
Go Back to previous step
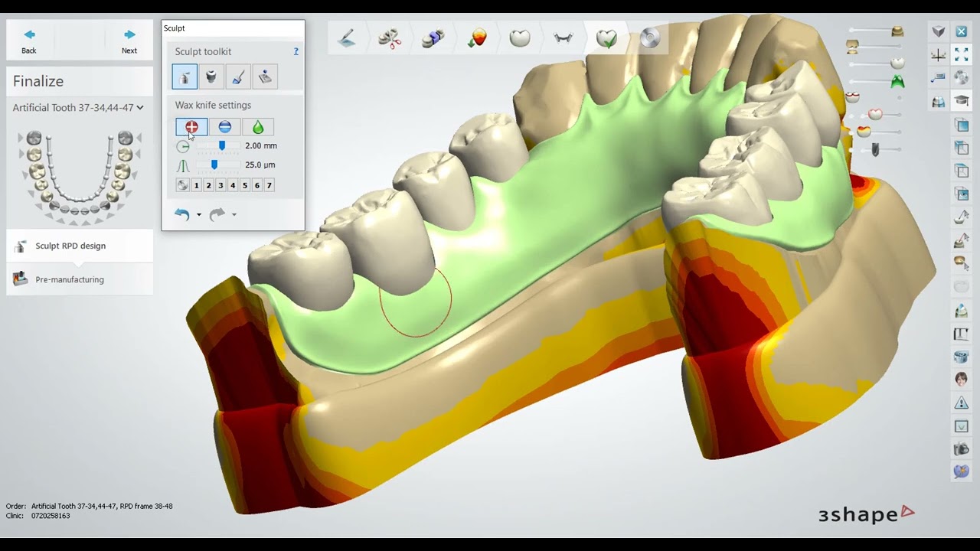[x=29, y=41]
